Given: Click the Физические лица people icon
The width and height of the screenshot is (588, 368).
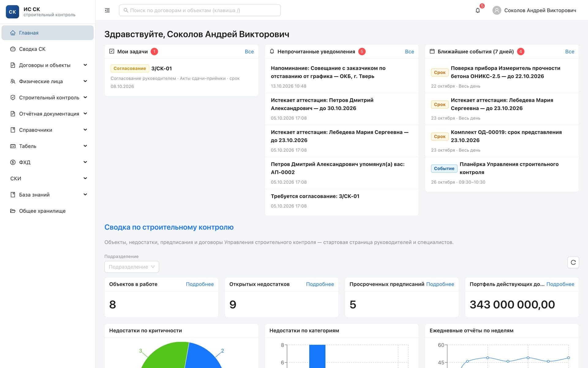Looking at the screenshot, I should tap(13, 81).
